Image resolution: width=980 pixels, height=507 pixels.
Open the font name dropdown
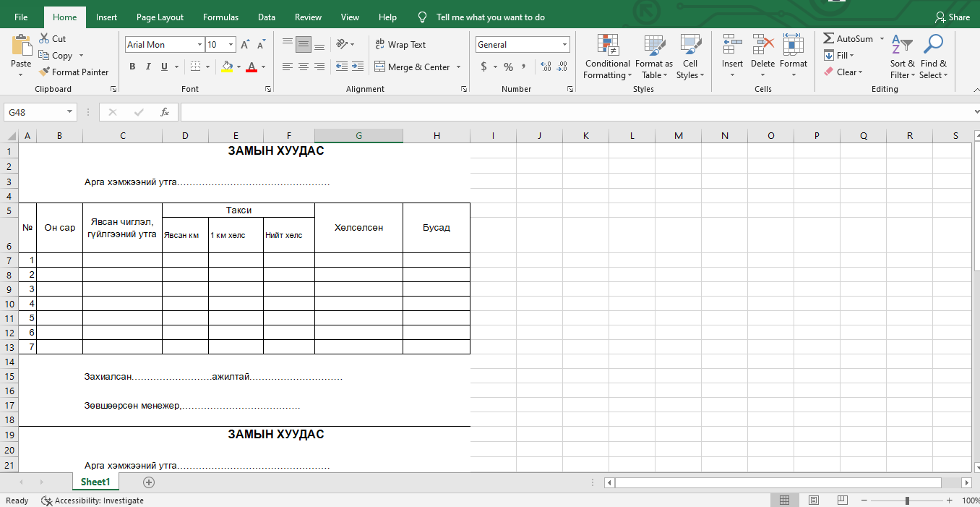pos(199,45)
